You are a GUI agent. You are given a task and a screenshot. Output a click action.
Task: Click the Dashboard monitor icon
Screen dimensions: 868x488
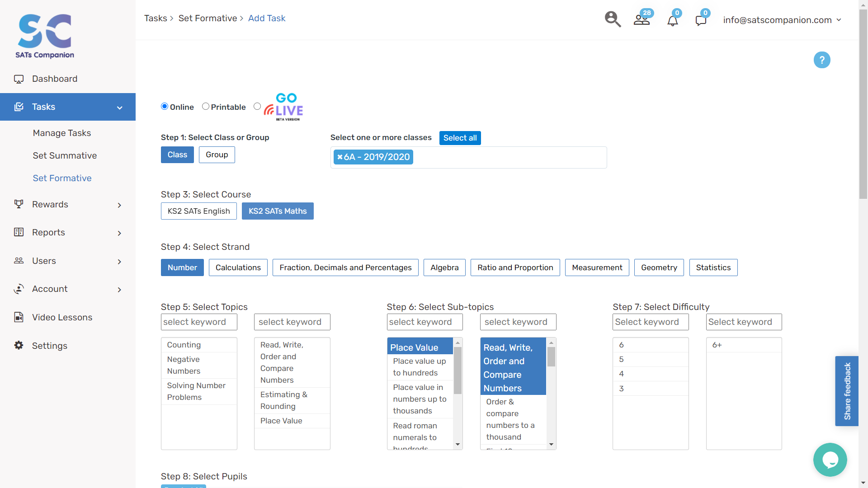coord(19,79)
